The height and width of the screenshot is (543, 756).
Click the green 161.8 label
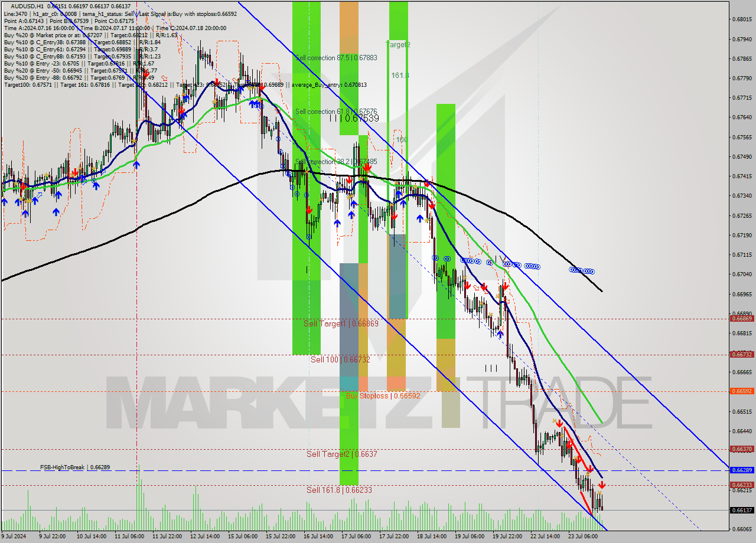(400, 76)
